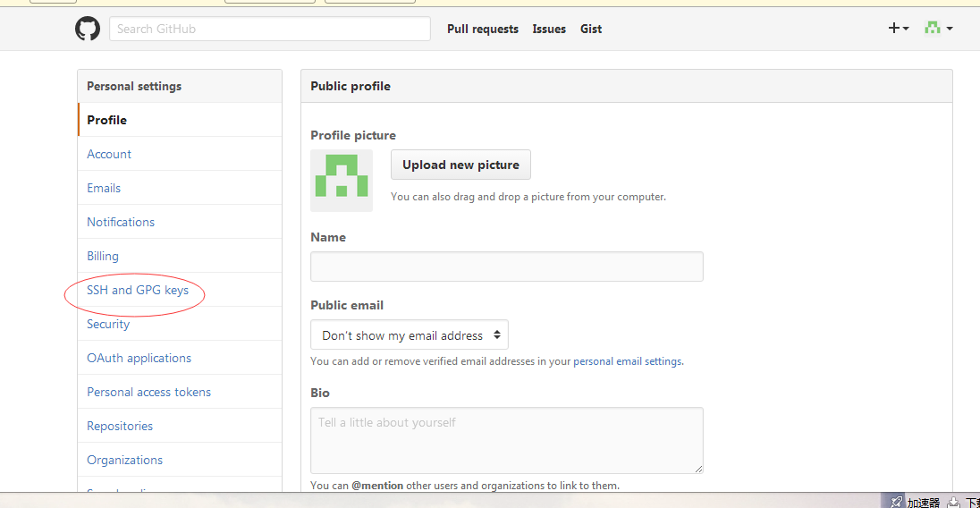The height and width of the screenshot is (508, 980).
Task: Click into the Name text field
Action: (x=506, y=267)
